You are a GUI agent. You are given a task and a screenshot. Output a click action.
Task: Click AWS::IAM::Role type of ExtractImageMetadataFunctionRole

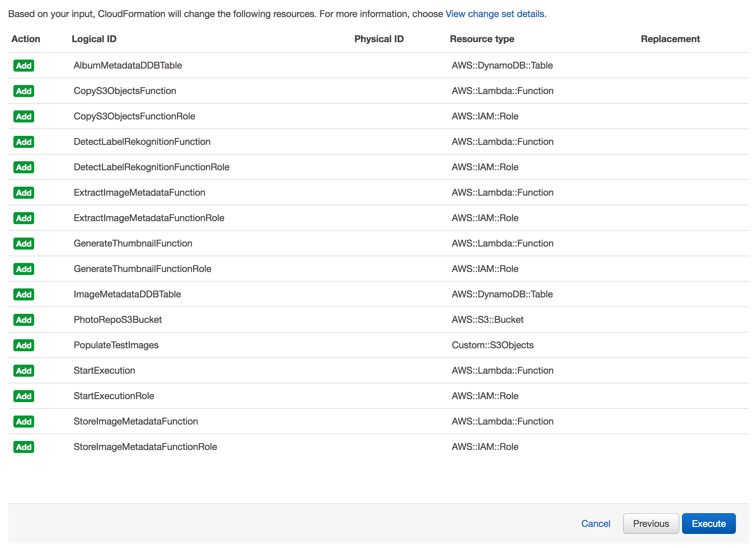pyautogui.click(x=485, y=218)
